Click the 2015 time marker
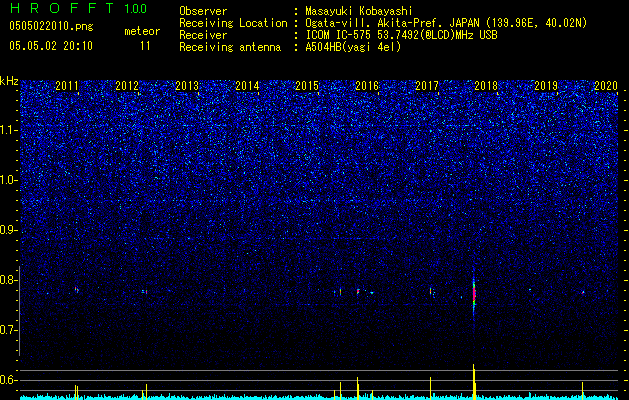 (307, 85)
